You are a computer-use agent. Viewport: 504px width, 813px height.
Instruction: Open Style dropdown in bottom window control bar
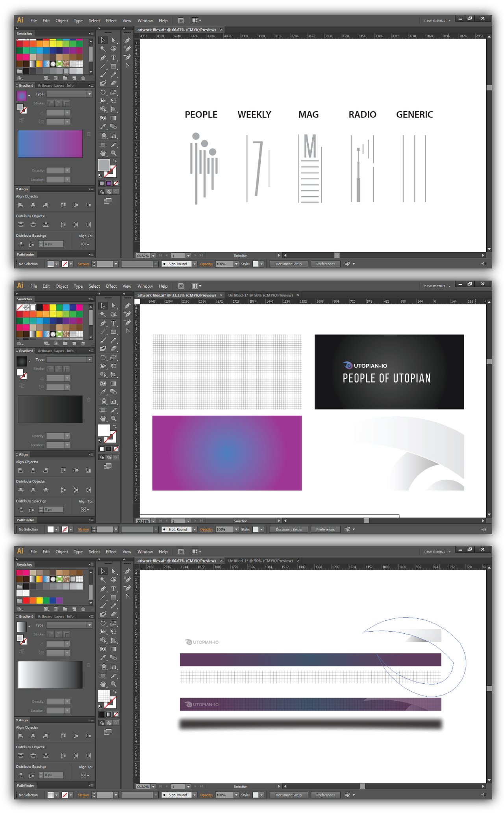[x=261, y=795]
